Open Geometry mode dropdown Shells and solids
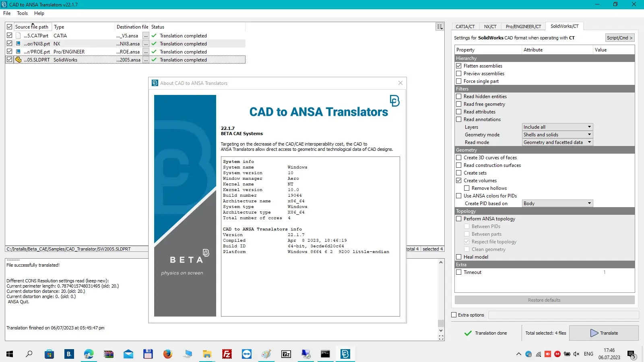This screenshot has height=362, width=644. 557,134
